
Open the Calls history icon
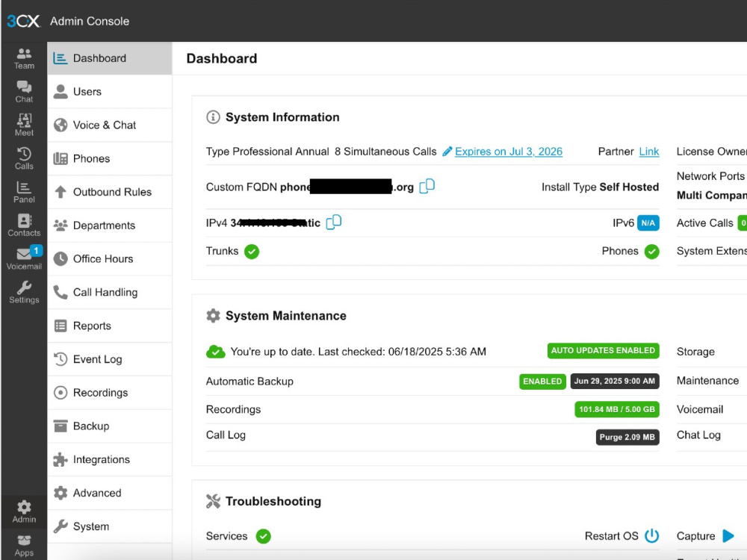click(24, 158)
